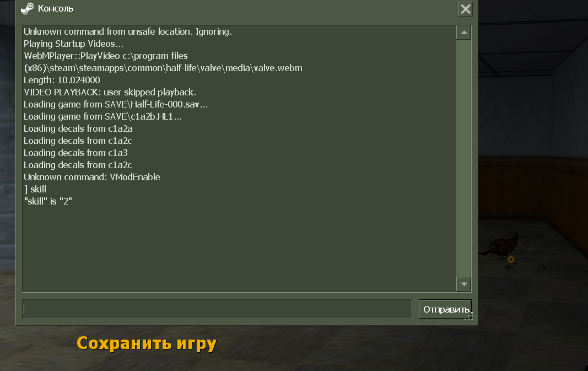This screenshot has height=371, width=588.
Task: Click the resize grip at console corner
Action: (469, 316)
